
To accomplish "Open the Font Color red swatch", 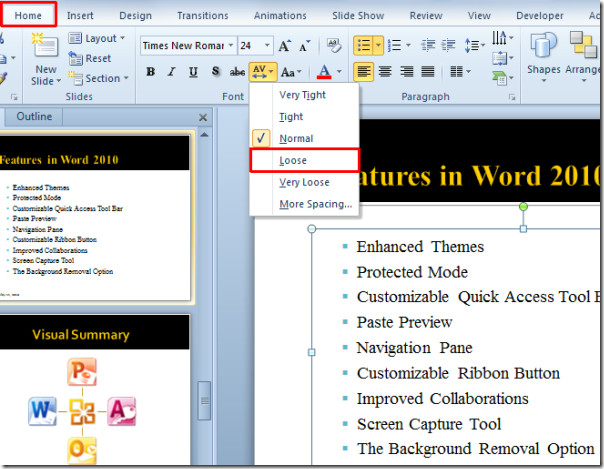I will [x=324, y=72].
